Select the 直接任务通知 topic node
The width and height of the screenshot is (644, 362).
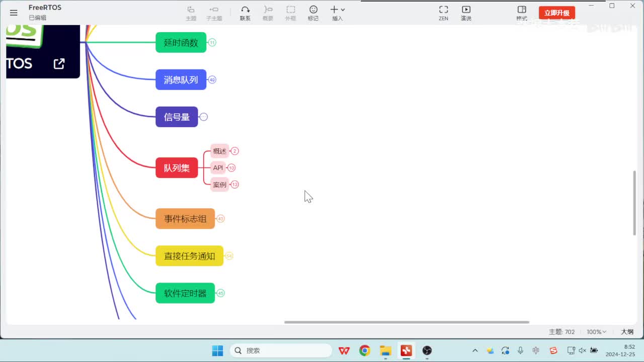click(x=190, y=256)
